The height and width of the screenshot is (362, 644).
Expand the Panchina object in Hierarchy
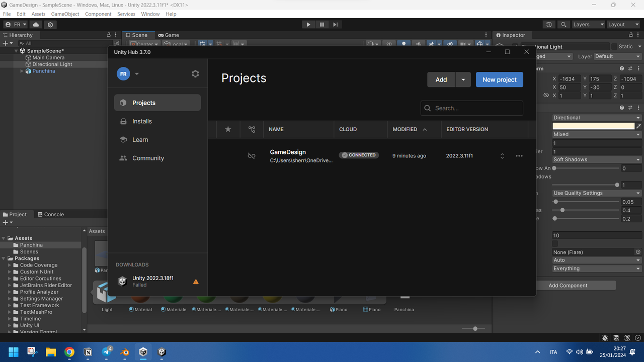22,71
